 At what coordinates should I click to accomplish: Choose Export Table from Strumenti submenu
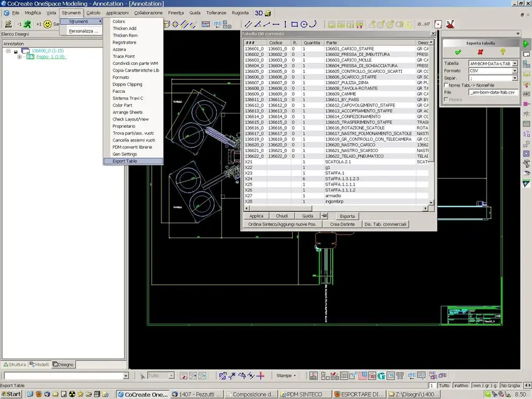pos(125,161)
